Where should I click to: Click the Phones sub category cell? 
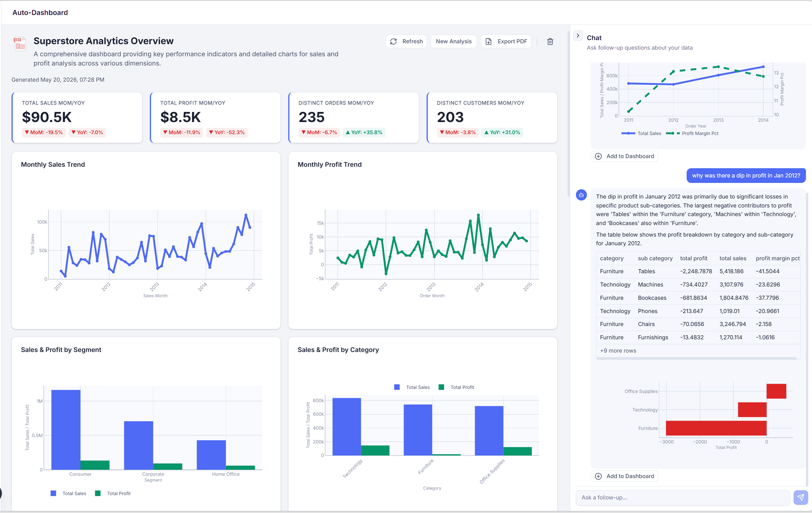(x=647, y=311)
